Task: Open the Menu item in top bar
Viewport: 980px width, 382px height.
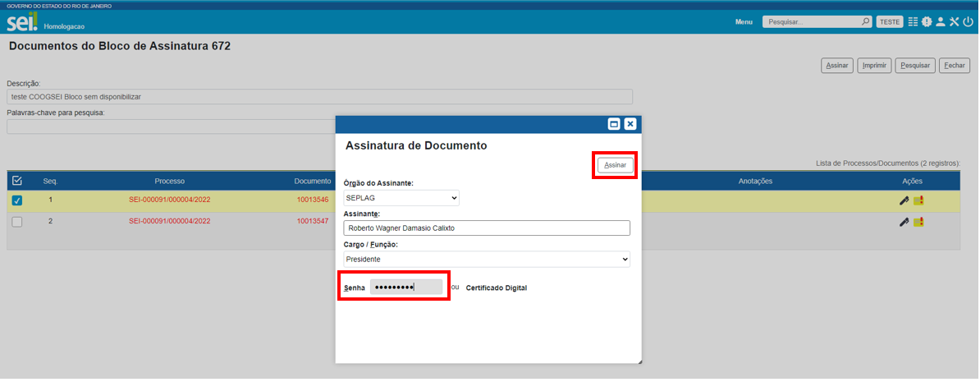Action: pyautogui.click(x=744, y=22)
